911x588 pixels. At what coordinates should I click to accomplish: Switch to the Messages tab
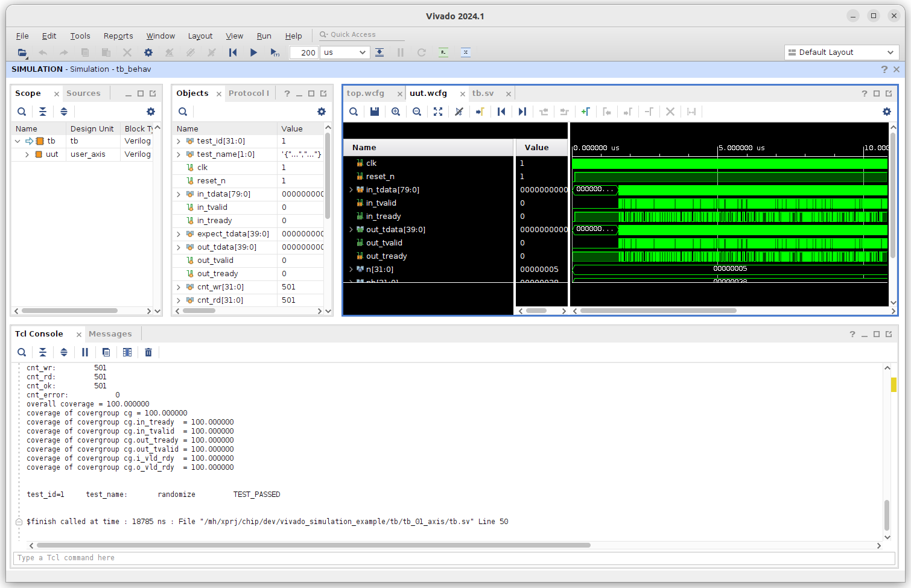[x=110, y=334]
